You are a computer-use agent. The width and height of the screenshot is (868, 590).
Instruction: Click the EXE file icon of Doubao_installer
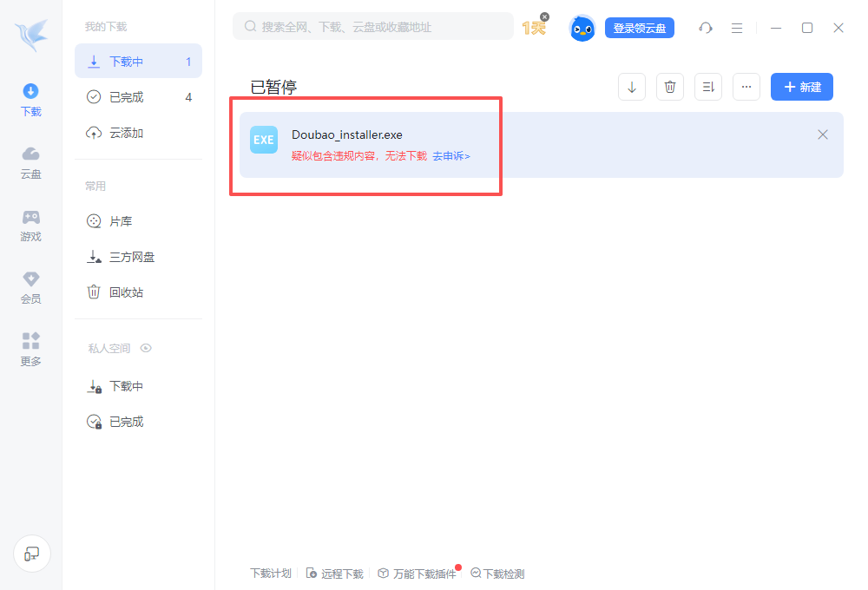[264, 140]
